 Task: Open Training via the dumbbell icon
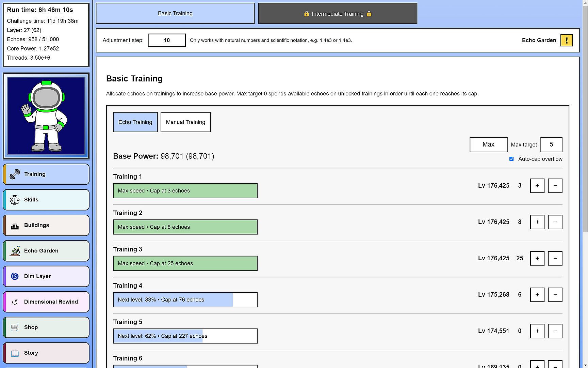pos(15,174)
